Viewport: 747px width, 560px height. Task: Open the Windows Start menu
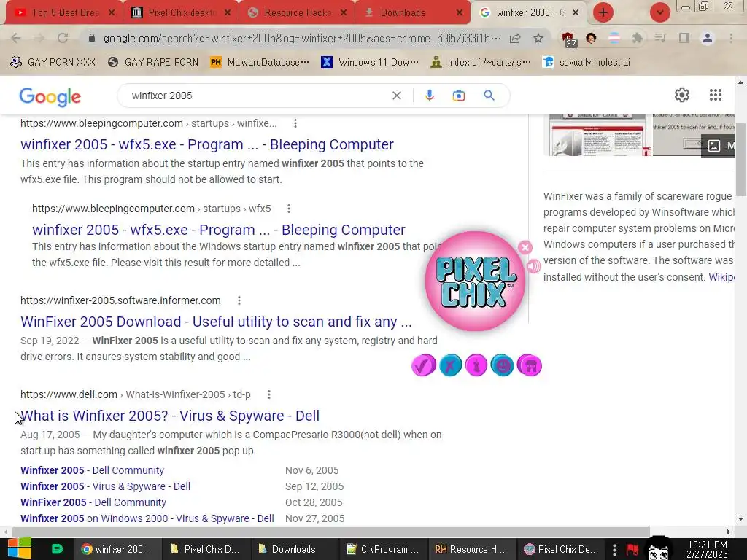coord(20,549)
